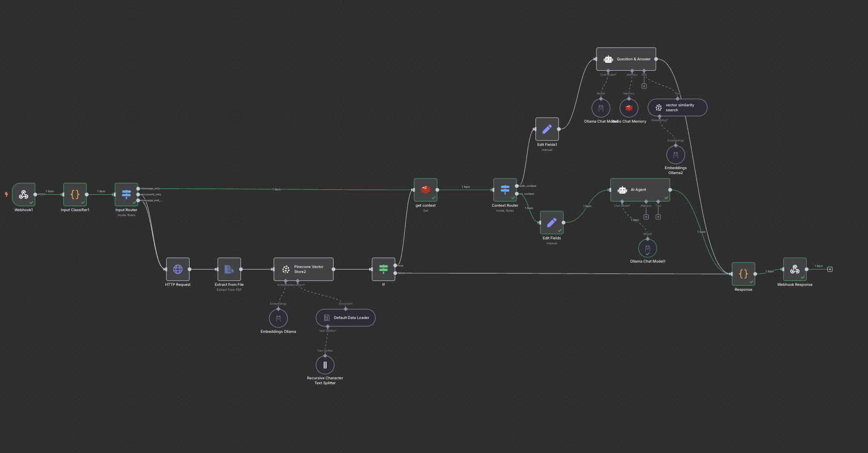Add a tool to Question & Answer
This screenshot has width=868, height=453.
[644, 86]
